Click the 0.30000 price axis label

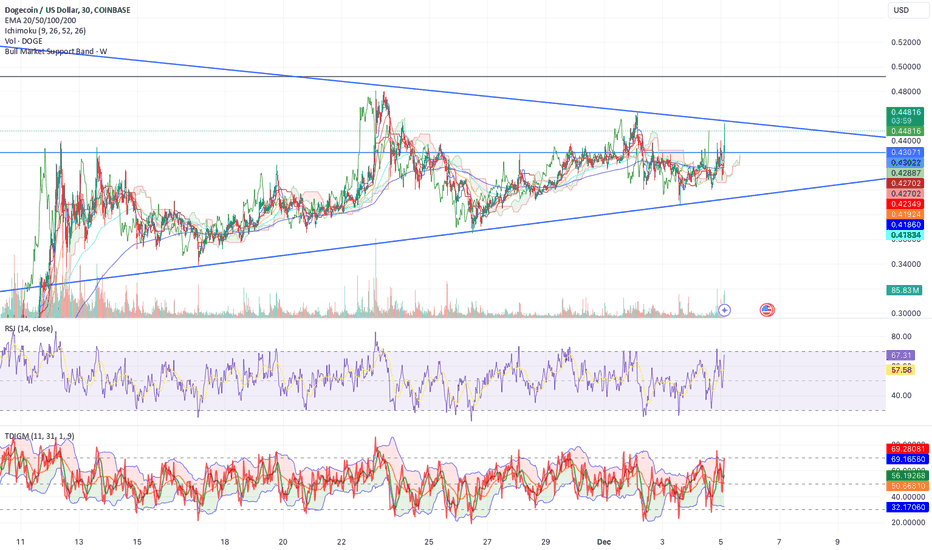coord(906,313)
